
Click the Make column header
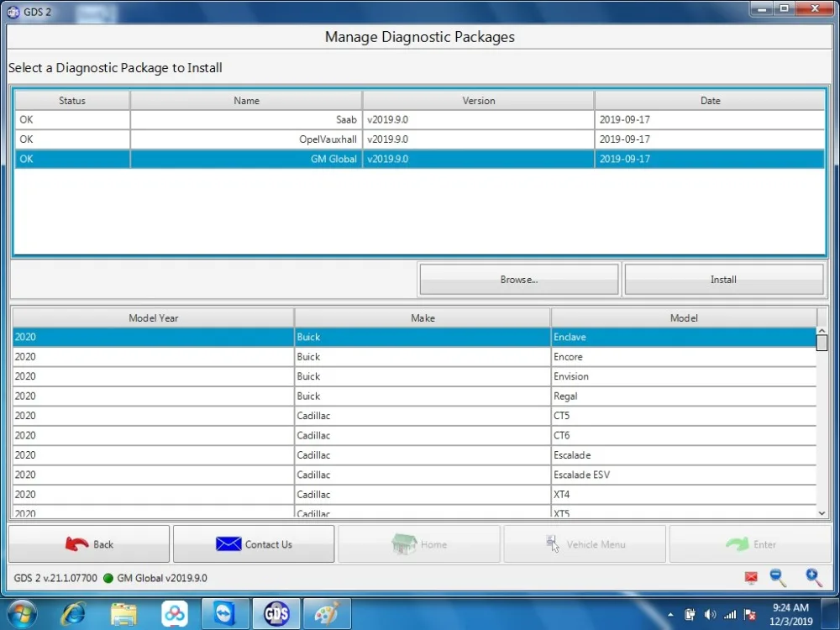coord(423,318)
